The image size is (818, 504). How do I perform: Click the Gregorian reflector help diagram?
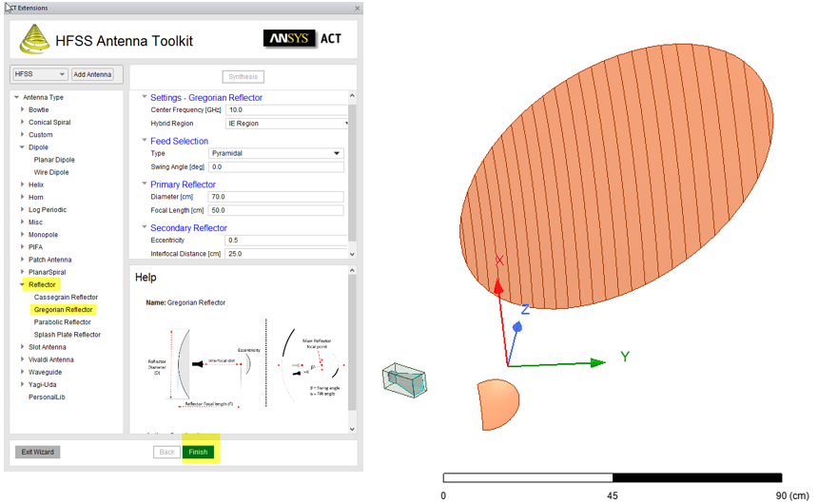coord(244,363)
